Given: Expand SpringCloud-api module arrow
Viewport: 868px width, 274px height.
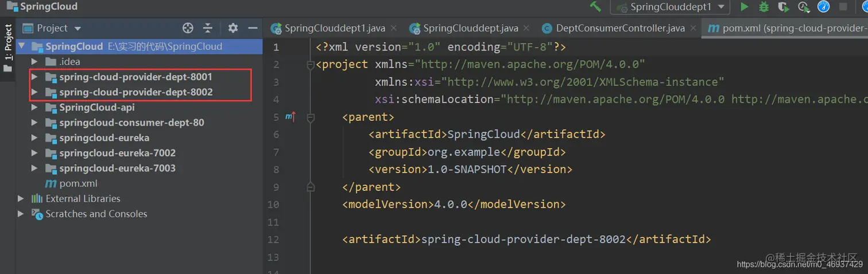Looking at the screenshot, I should pos(34,107).
